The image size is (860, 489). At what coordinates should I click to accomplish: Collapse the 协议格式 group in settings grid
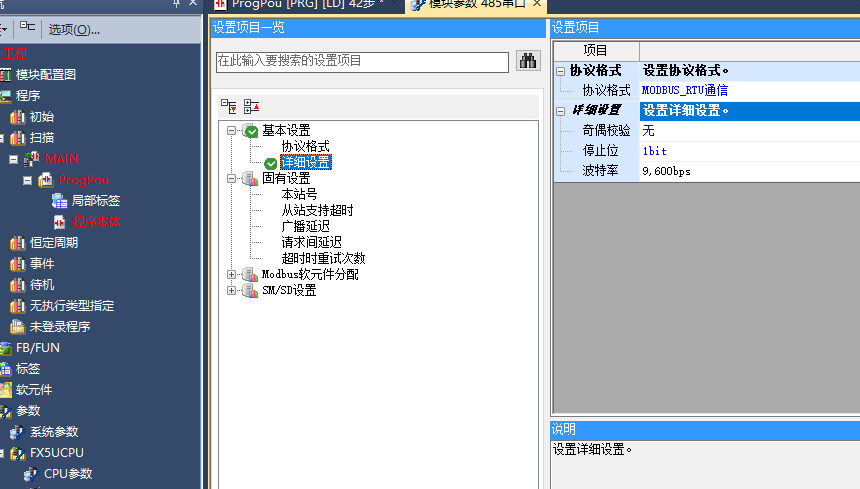tap(560, 71)
